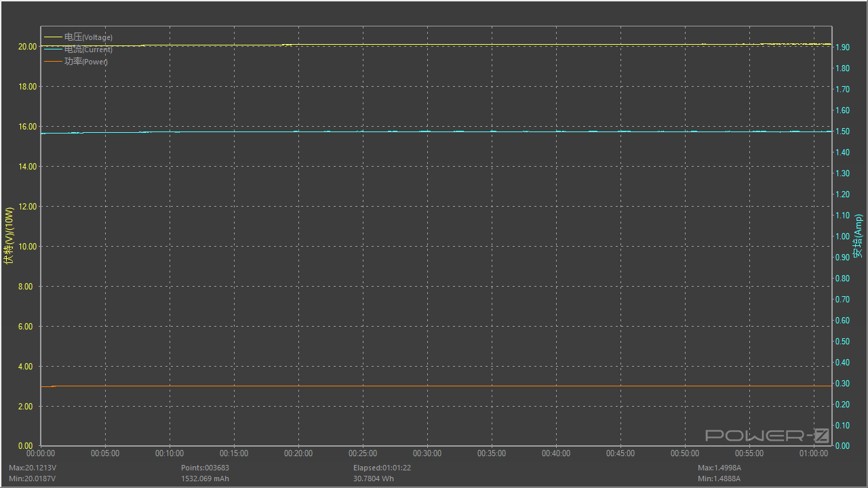Click the 伏特(V)/(10W) left axis title
The height and width of the screenshot is (488, 868).
click(9, 236)
